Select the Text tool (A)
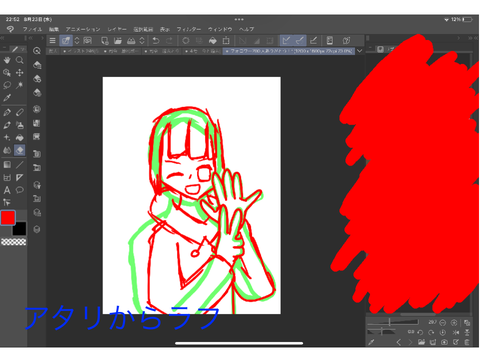 coord(7,190)
